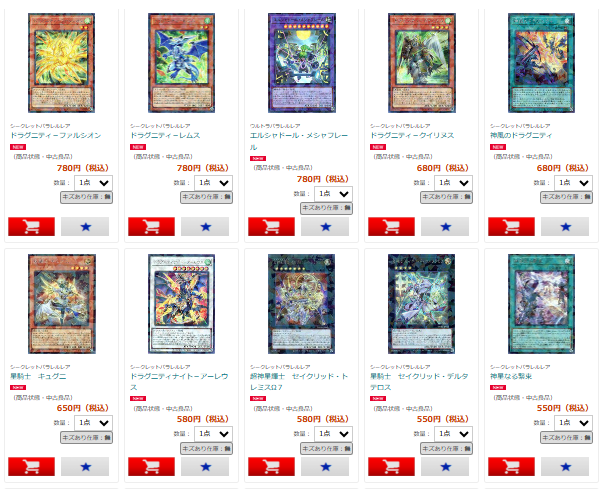Viewport: 605px width, 489px height.
Task: Click キズあり在庫 button under ドラグニティ-ファルシオン
Action: click(x=86, y=197)
